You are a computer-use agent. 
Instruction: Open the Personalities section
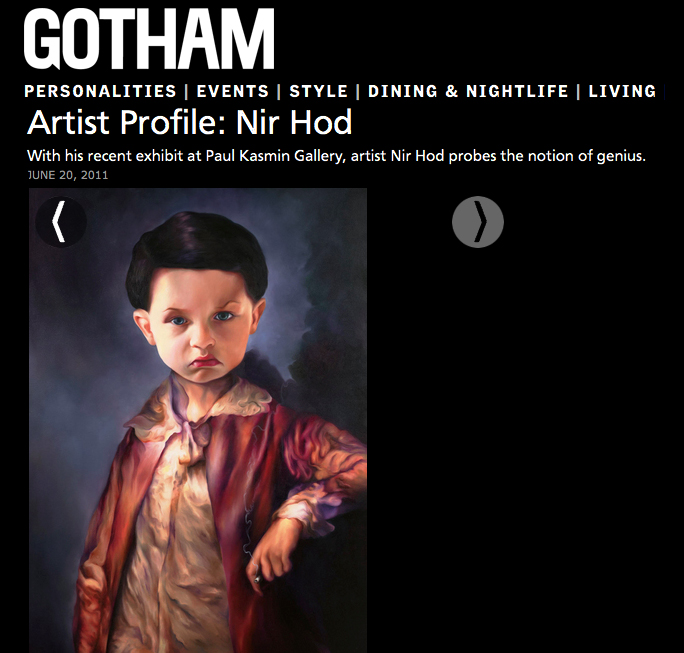click(x=100, y=91)
